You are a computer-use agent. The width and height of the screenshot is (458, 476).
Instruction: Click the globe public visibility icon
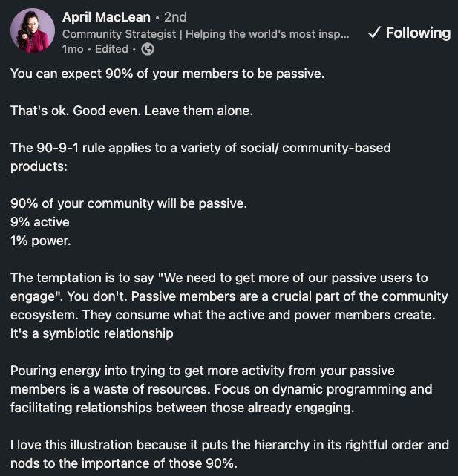pos(148,49)
